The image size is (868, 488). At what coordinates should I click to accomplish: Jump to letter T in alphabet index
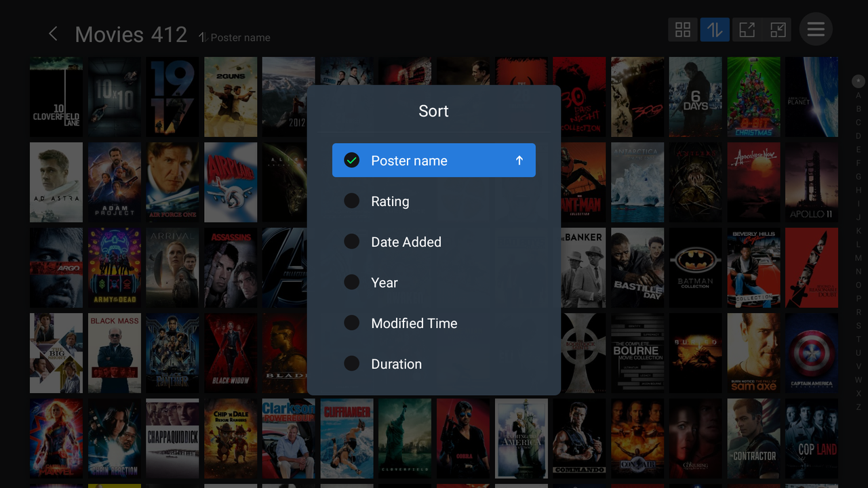[x=859, y=339]
